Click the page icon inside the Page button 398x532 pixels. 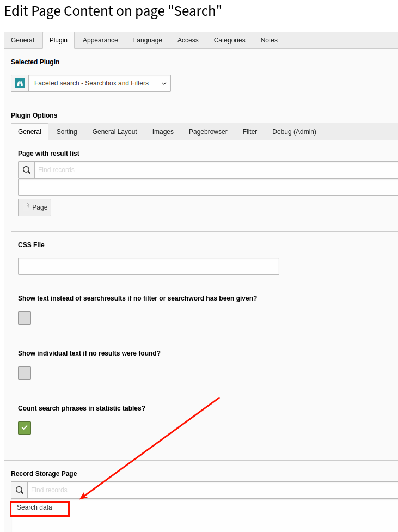point(26,207)
